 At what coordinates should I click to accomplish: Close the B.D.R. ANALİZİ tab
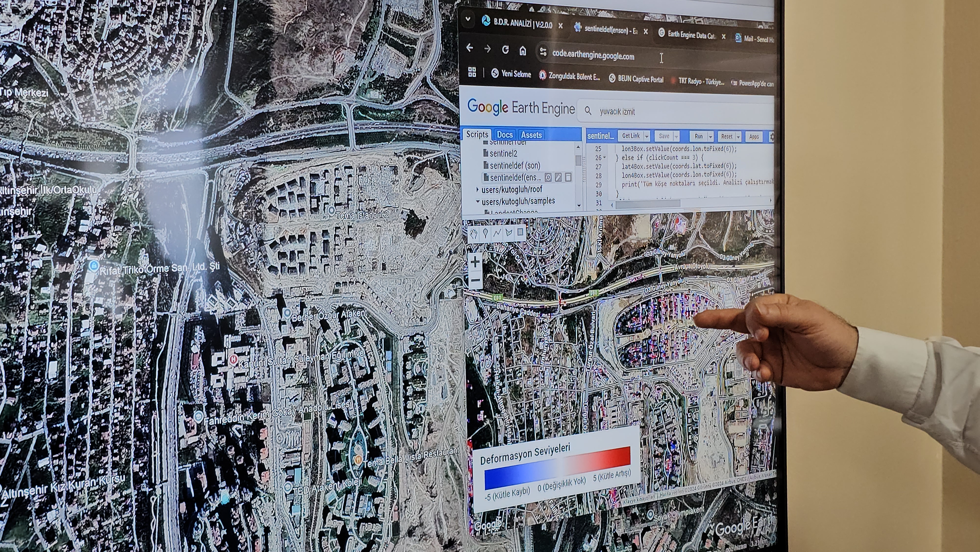(x=560, y=26)
